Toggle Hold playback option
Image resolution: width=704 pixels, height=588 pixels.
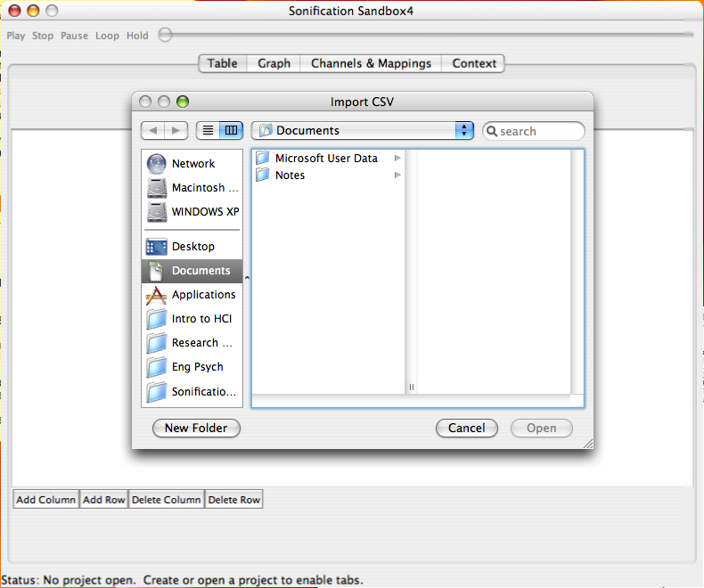(137, 36)
